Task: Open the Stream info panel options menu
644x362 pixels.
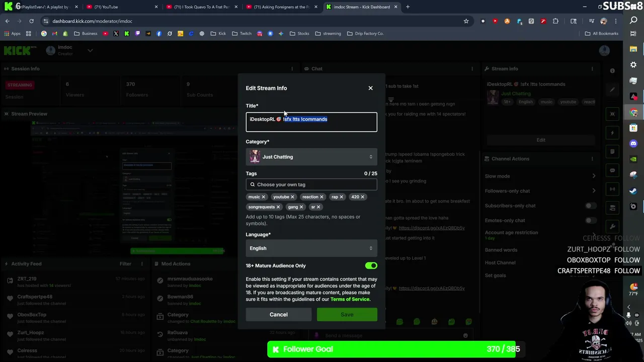Action: 592,69
